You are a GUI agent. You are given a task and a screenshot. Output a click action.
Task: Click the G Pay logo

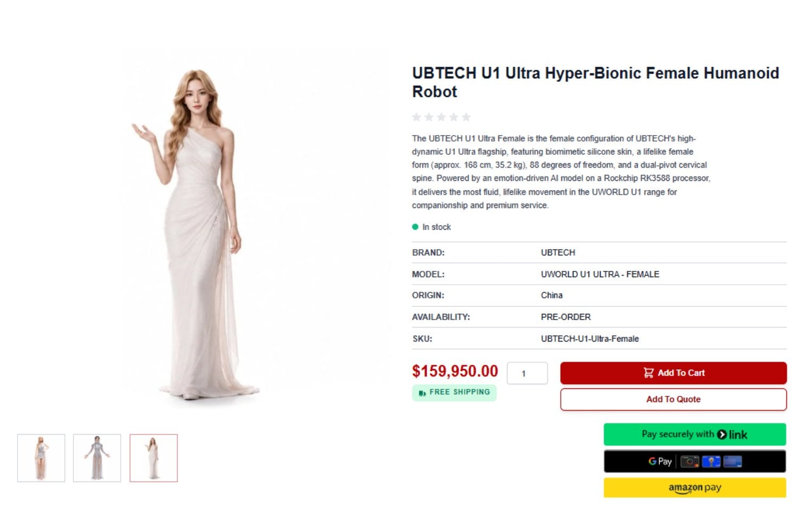point(660,461)
